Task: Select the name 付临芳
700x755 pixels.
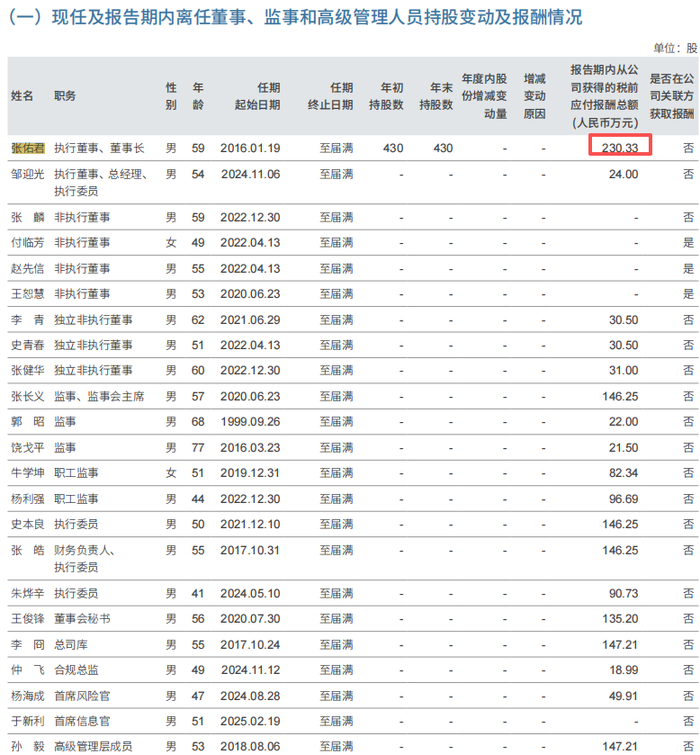Action: [28, 243]
